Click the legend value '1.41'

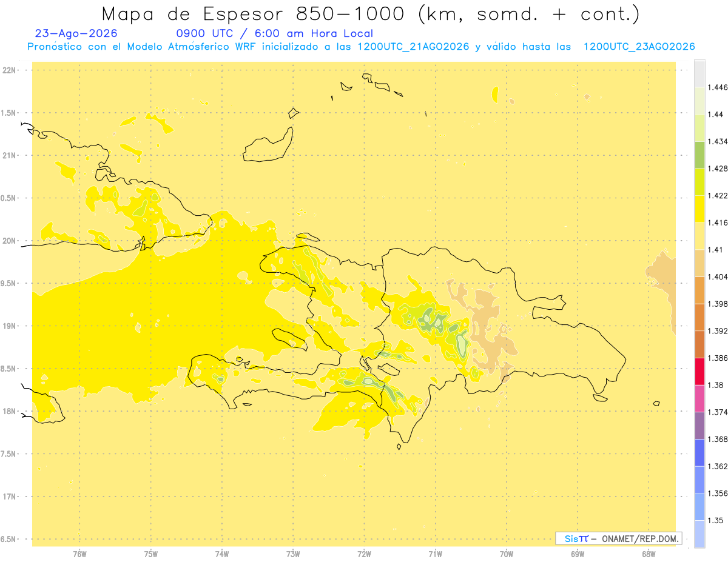[x=715, y=250]
